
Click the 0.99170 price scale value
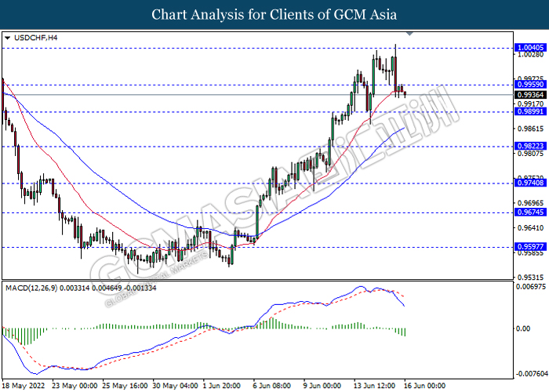coord(531,104)
